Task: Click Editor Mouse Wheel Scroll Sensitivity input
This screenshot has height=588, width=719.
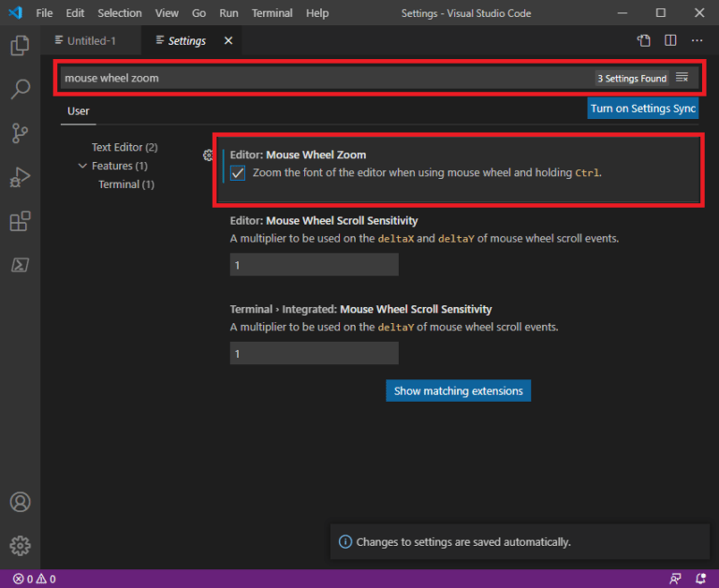Action: 315,265
